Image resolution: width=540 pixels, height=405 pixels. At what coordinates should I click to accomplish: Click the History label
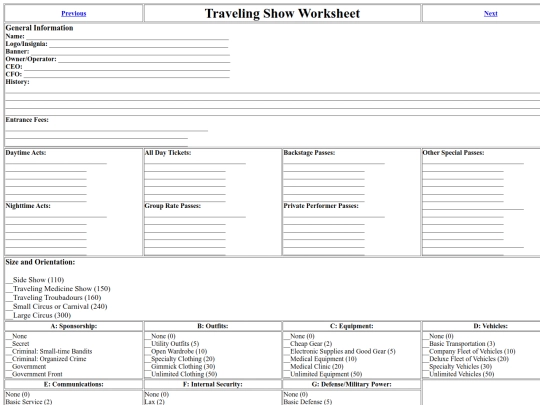click(17, 82)
